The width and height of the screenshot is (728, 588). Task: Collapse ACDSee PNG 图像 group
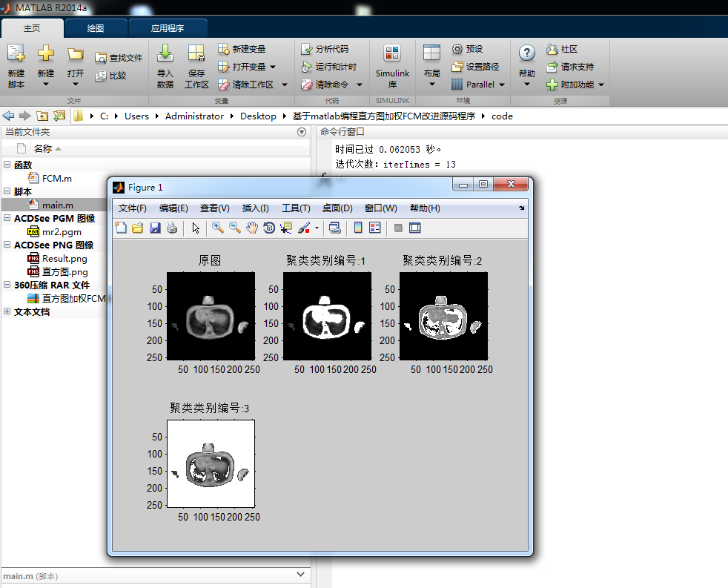pos(7,244)
